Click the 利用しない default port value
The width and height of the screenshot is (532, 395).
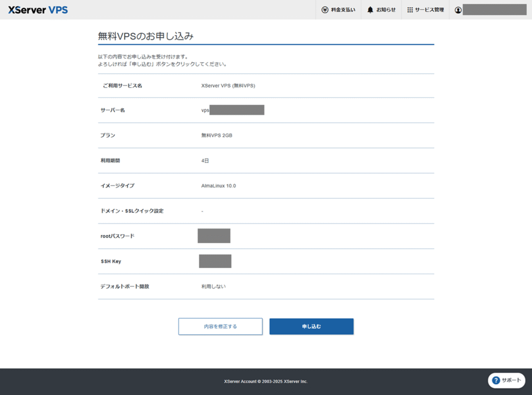(214, 287)
